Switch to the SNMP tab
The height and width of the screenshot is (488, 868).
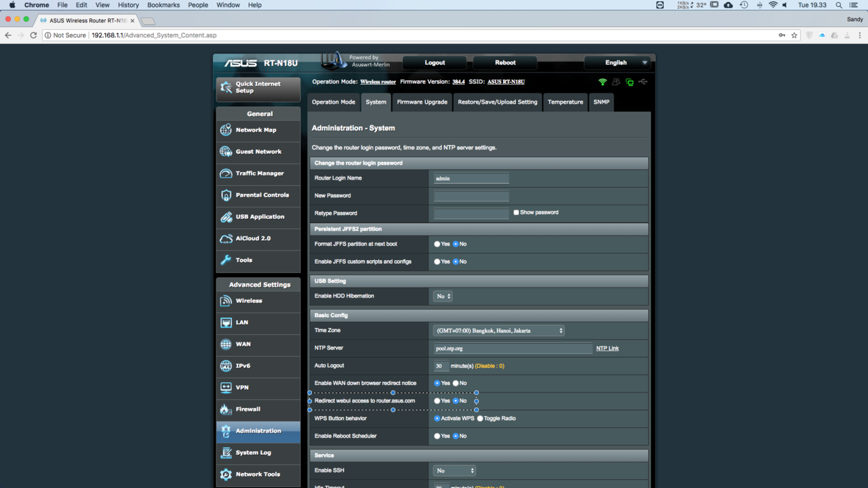(x=601, y=102)
